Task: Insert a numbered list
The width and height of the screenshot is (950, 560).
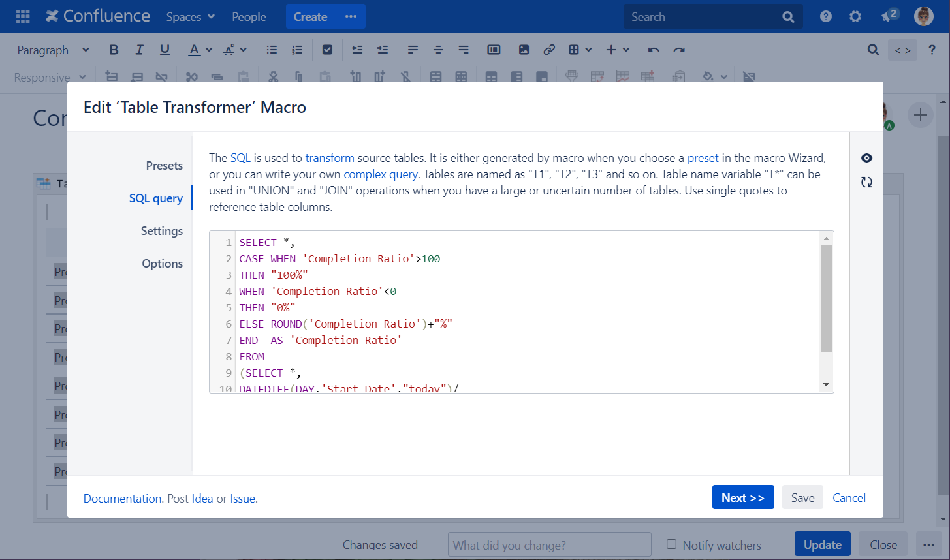Action: point(297,50)
